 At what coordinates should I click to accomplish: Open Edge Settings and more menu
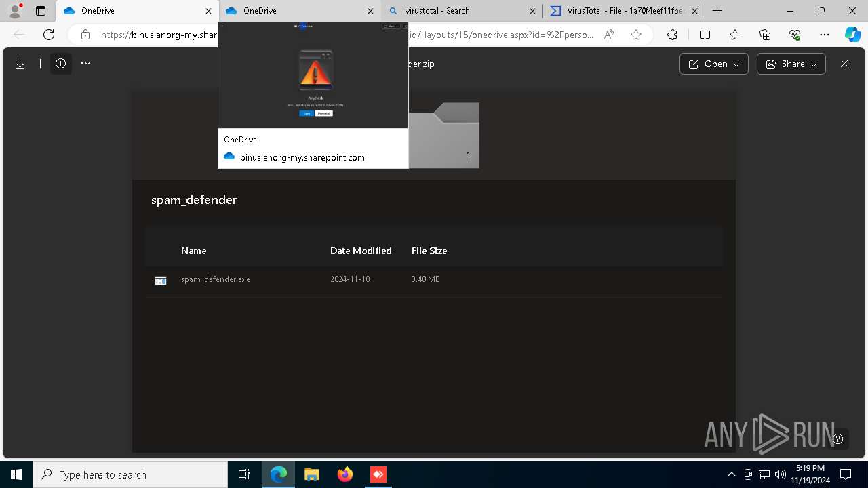(825, 35)
